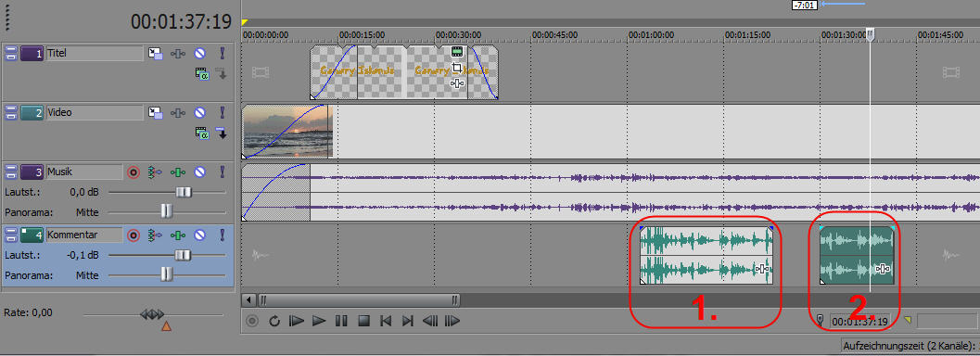Arm the Musik track for recording

click(x=134, y=172)
